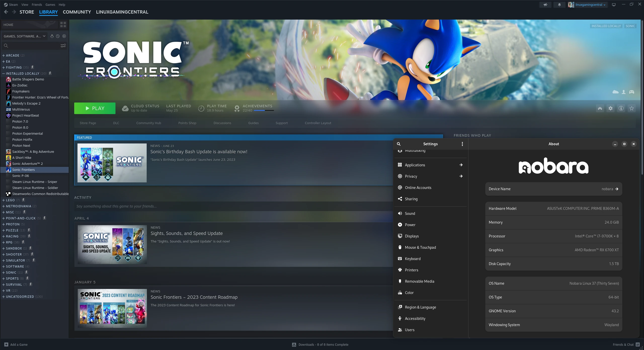Screen dimensions: 644x350
Task: Open game manage gear icon
Action: pos(611,108)
